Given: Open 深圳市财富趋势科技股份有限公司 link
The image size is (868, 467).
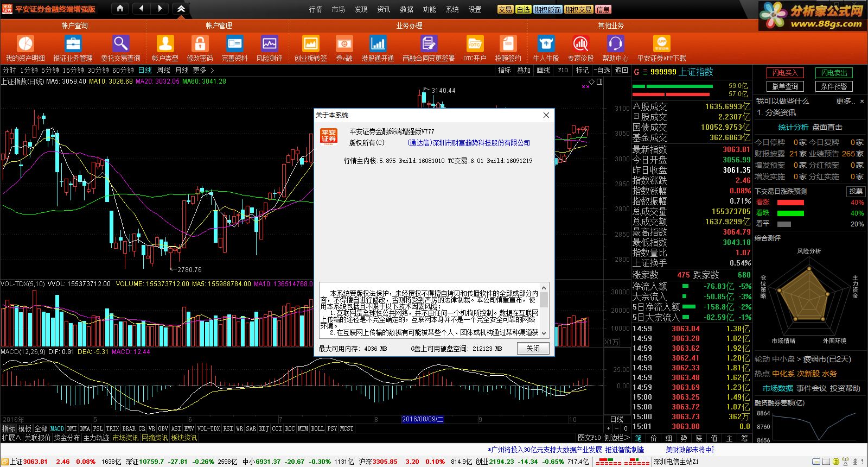Looking at the screenshot, I should click(469, 143).
